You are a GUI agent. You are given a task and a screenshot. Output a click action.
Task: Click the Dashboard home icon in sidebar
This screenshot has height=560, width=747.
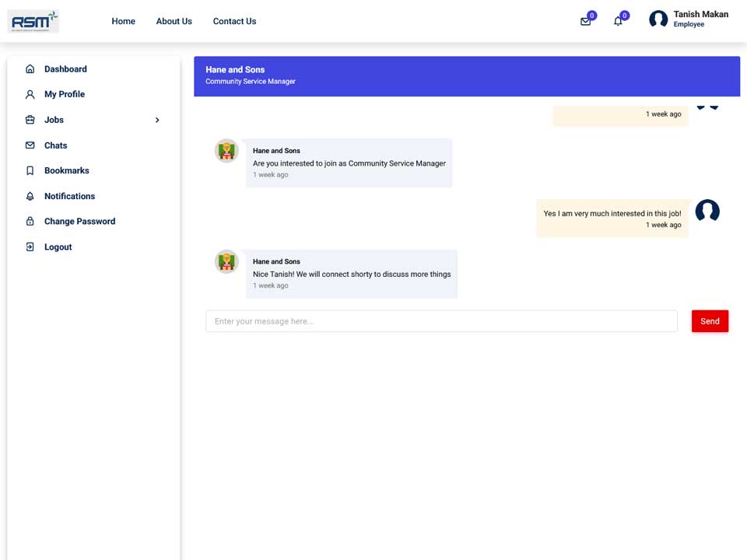30,69
